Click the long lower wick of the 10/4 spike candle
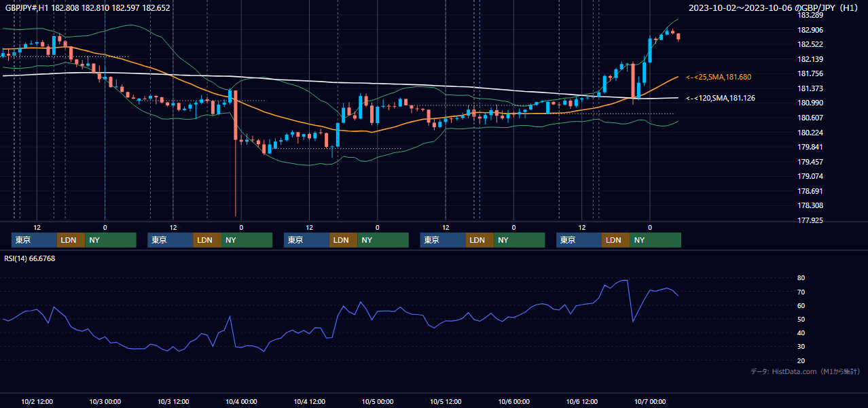This screenshot has width=868, height=408. (235, 178)
